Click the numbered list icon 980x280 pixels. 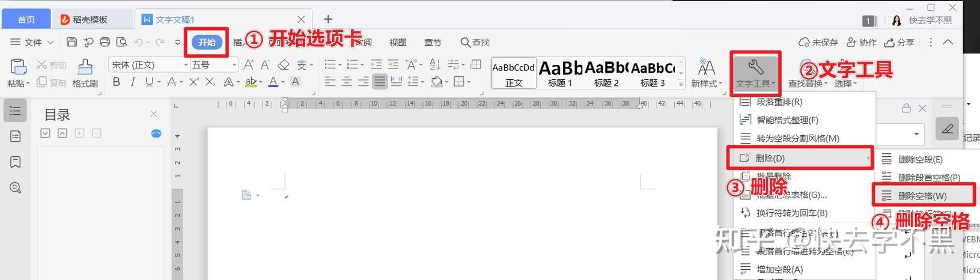(x=353, y=64)
